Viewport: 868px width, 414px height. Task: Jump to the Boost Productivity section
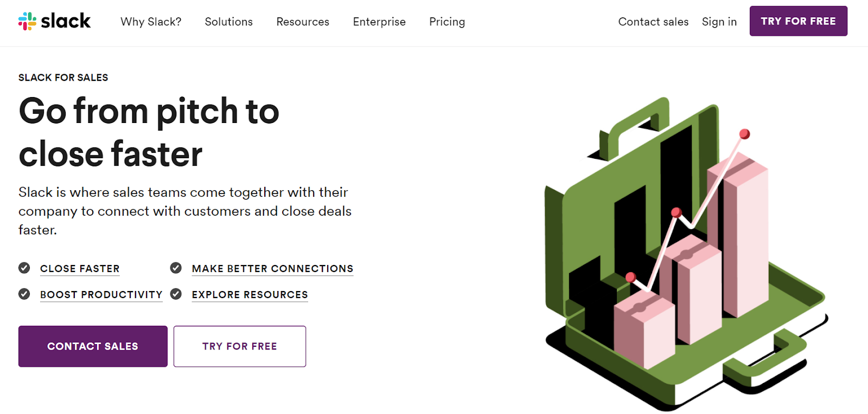(x=101, y=295)
